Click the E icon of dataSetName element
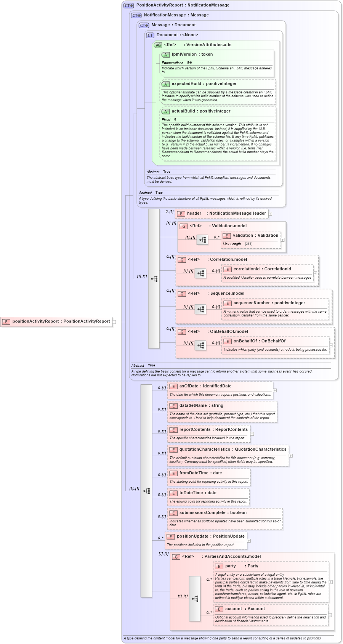343x644 pixels. [173, 406]
